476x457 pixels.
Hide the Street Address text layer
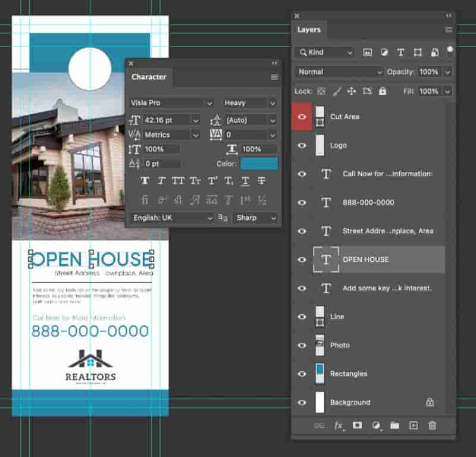click(x=302, y=231)
